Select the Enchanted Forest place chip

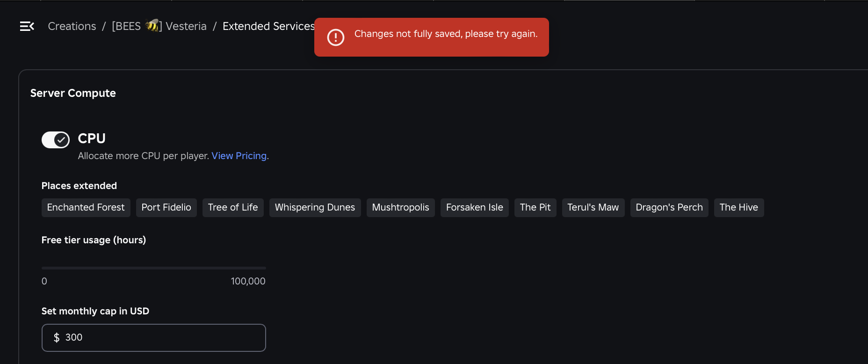86,207
